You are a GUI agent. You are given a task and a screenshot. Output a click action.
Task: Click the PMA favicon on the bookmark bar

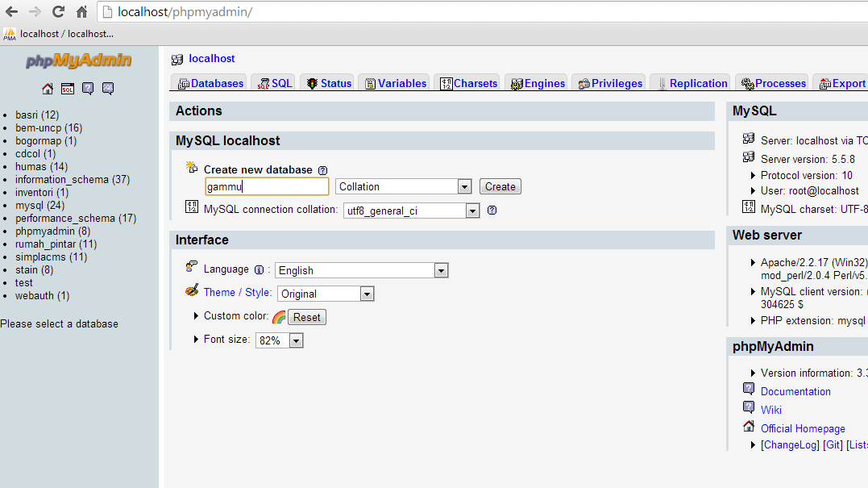click(10, 35)
